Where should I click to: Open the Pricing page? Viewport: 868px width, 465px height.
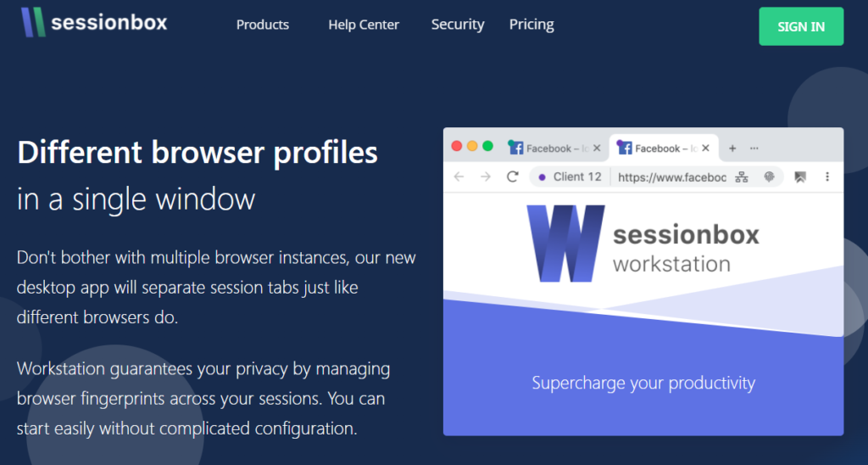tap(531, 25)
